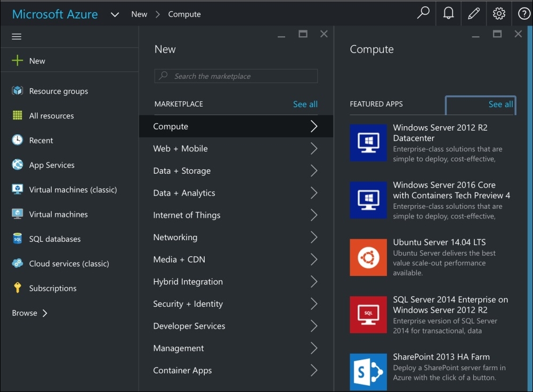Open the search magnifier in top bar

click(x=423, y=13)
